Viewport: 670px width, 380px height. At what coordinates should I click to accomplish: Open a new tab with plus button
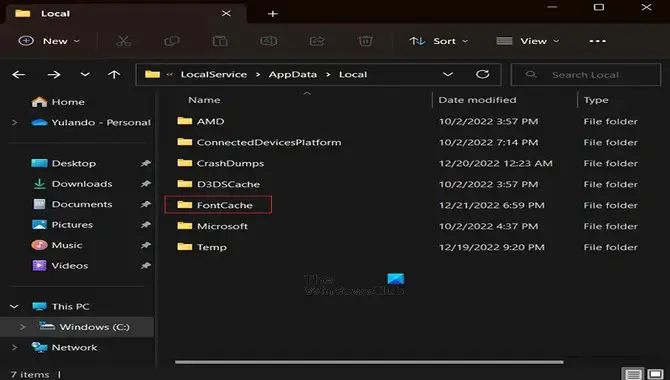click(273, 14)
